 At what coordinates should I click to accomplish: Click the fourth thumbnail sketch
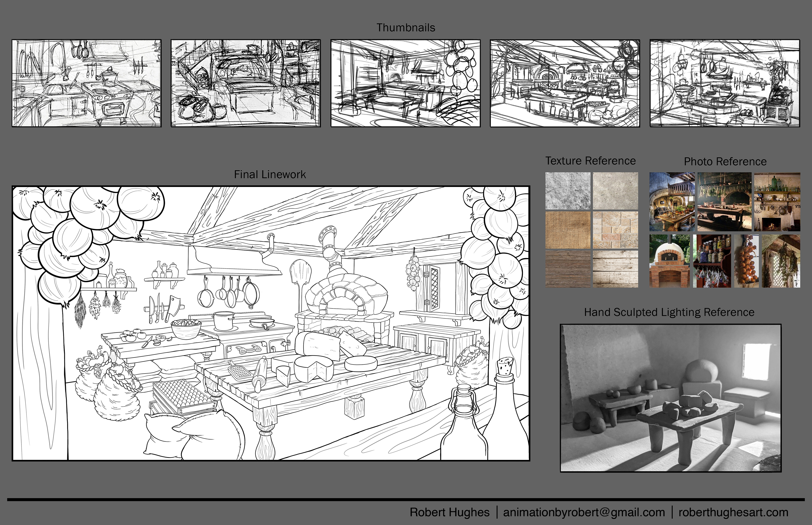[565, 83]
